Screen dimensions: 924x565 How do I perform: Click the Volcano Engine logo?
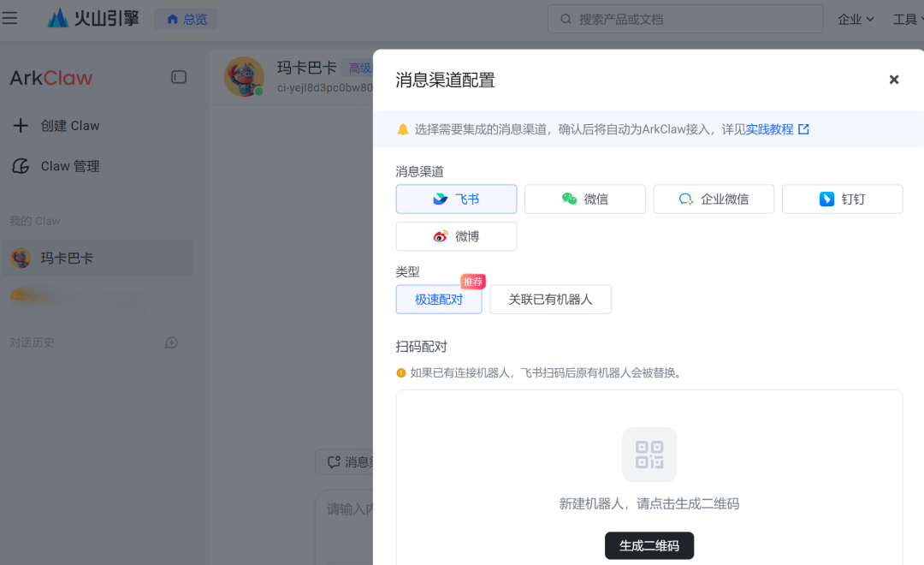[93, 18]
